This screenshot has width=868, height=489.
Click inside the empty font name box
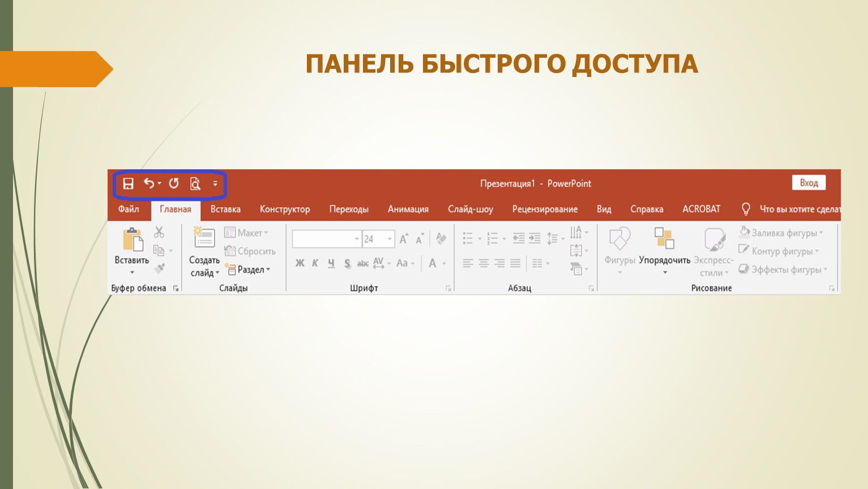(323, 239)
